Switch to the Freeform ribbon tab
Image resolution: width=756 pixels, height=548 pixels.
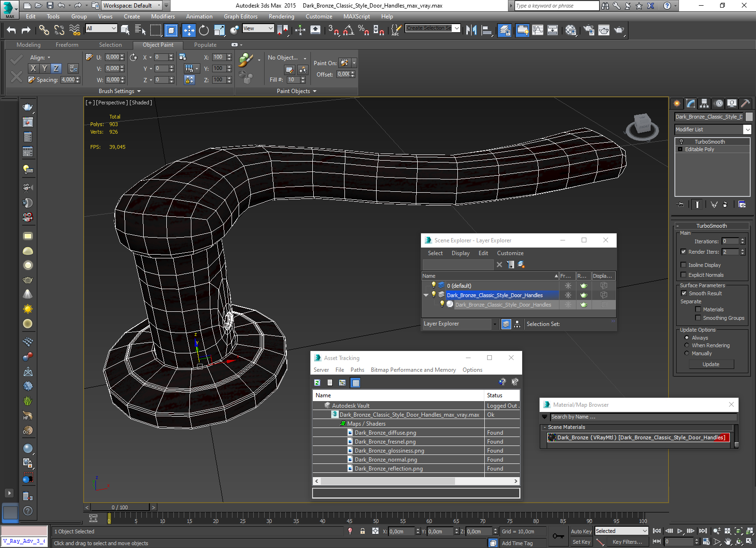tap(67, 45)
